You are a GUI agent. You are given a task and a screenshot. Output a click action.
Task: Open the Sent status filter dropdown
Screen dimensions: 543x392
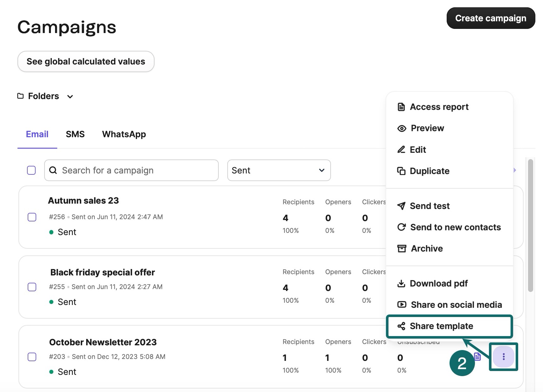pyautogui.click(x=279, y=170)
